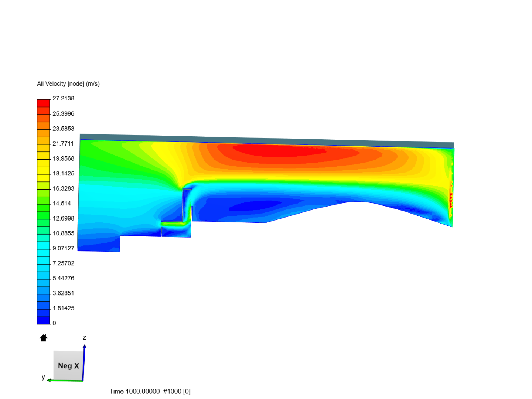Click the maximum legend value 27.2138
Screen dimensions: 532x399
(x=63, y=98)
